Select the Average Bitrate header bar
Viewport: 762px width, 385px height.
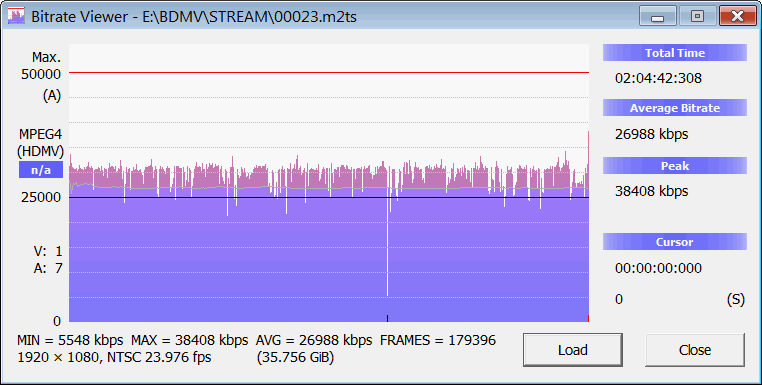pyautogui.click(x=675, y=108)
